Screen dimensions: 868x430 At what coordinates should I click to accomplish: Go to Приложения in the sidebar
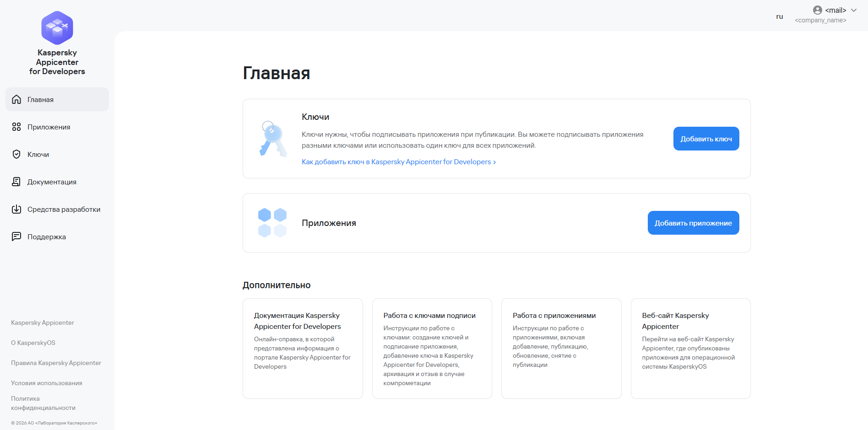click(x=57, y=127)
